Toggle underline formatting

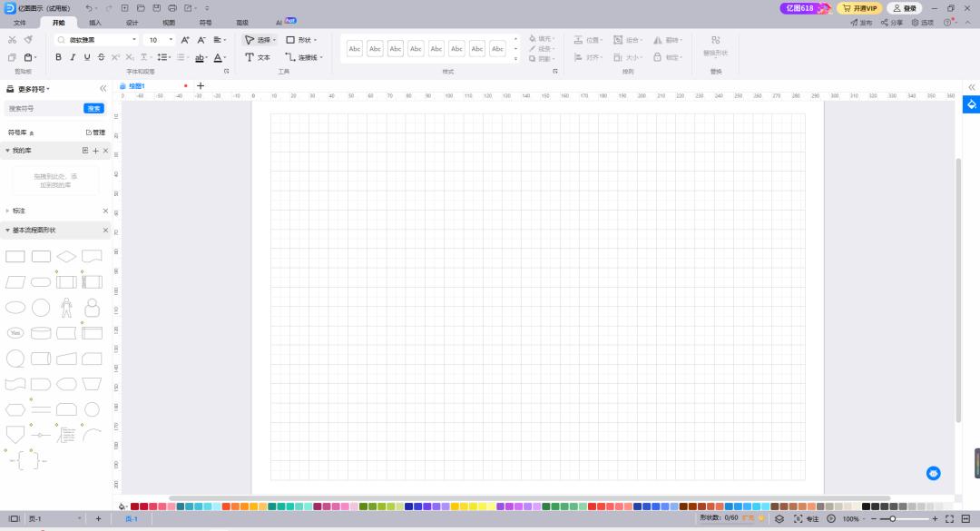click(85, 56)
